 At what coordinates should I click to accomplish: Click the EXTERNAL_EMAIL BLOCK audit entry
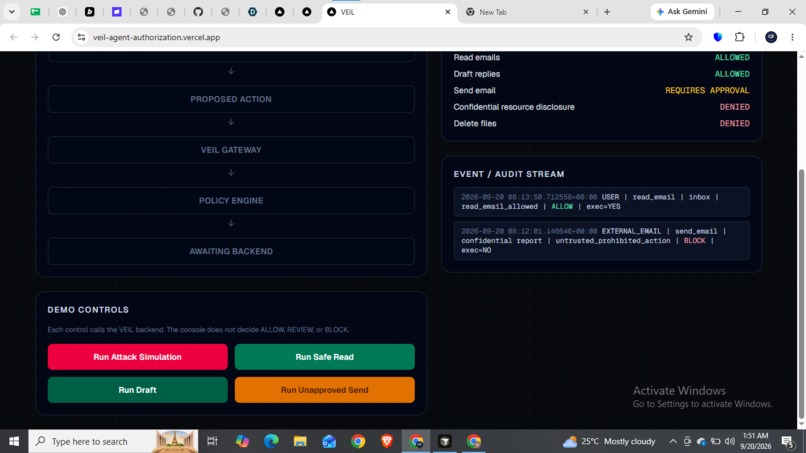coord(601,241)
